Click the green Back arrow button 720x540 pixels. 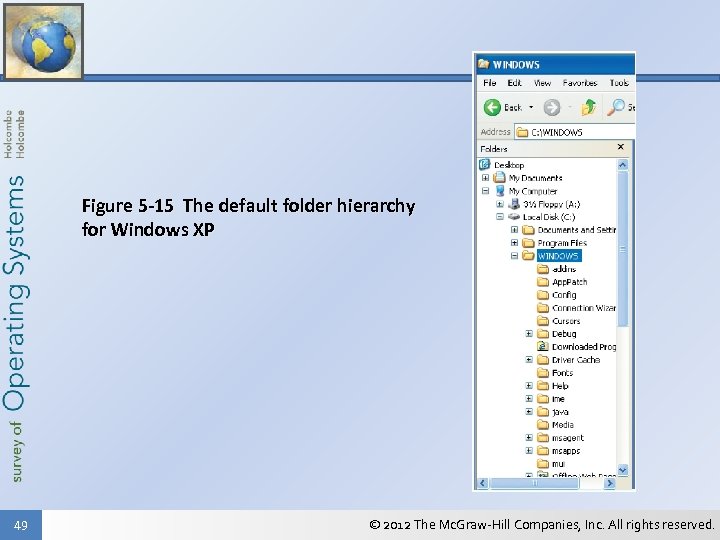(x=492, y=107)
